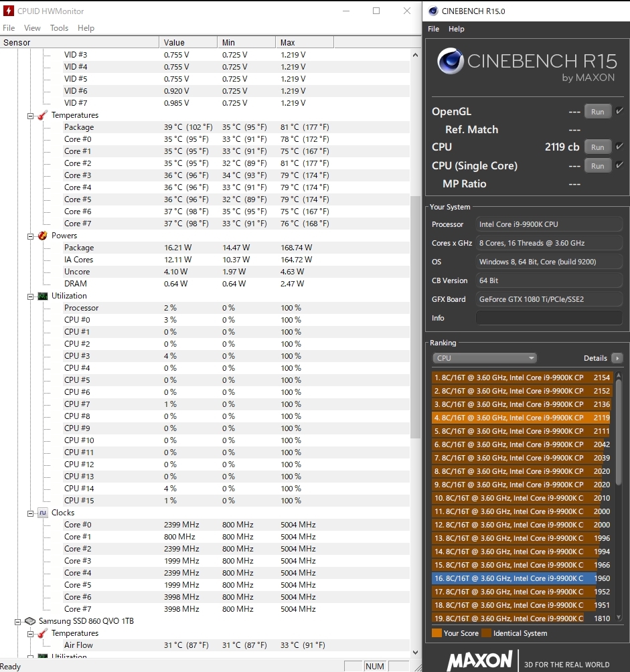Click the HWMonitor vertical scrollbar thumb
This screenshot has height=672, width=630.
415,317
